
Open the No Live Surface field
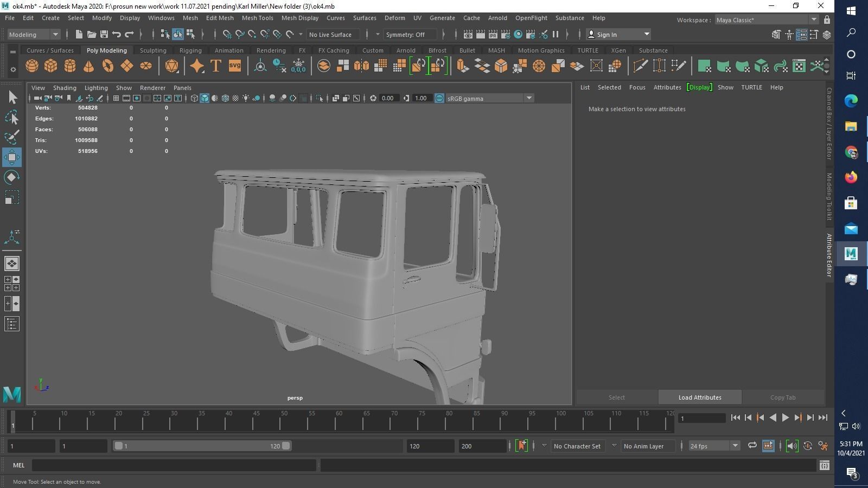pos(333,34)
